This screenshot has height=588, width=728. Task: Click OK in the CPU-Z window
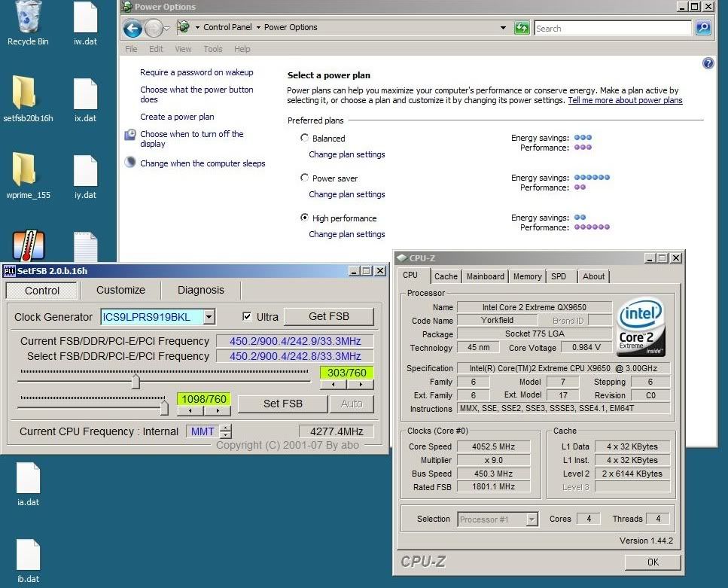click(x=653, y=562)
